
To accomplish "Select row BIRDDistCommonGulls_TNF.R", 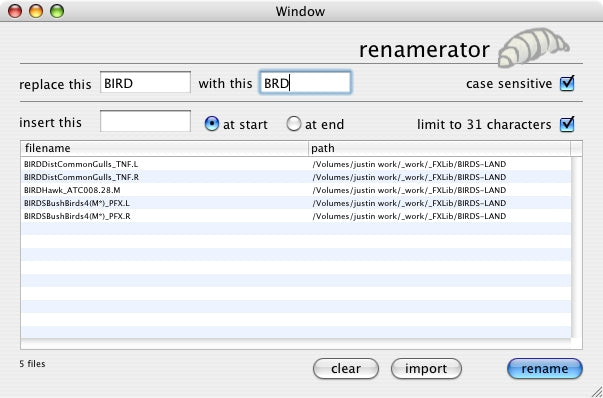I will point(296,177).
